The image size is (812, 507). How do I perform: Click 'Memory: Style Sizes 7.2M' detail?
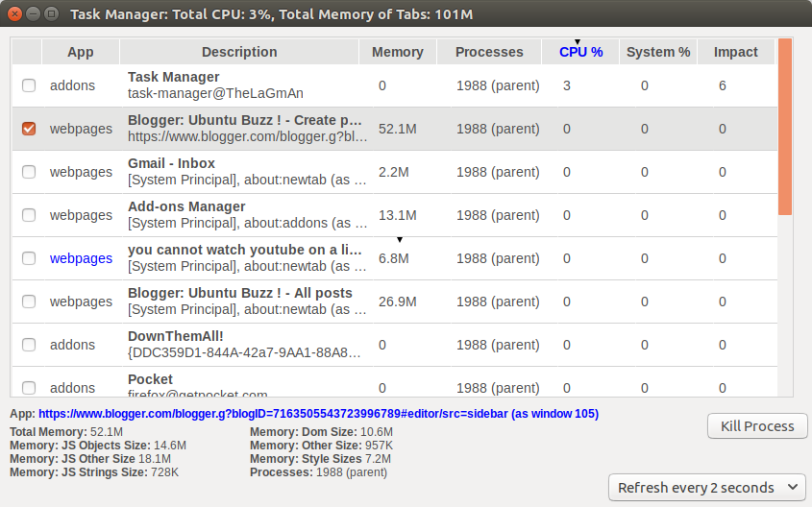point(320,459)
